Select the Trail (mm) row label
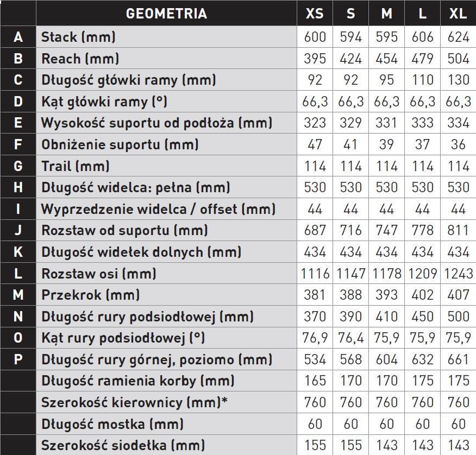This screenshot has height=455, width=476. (x=76, y=166)
